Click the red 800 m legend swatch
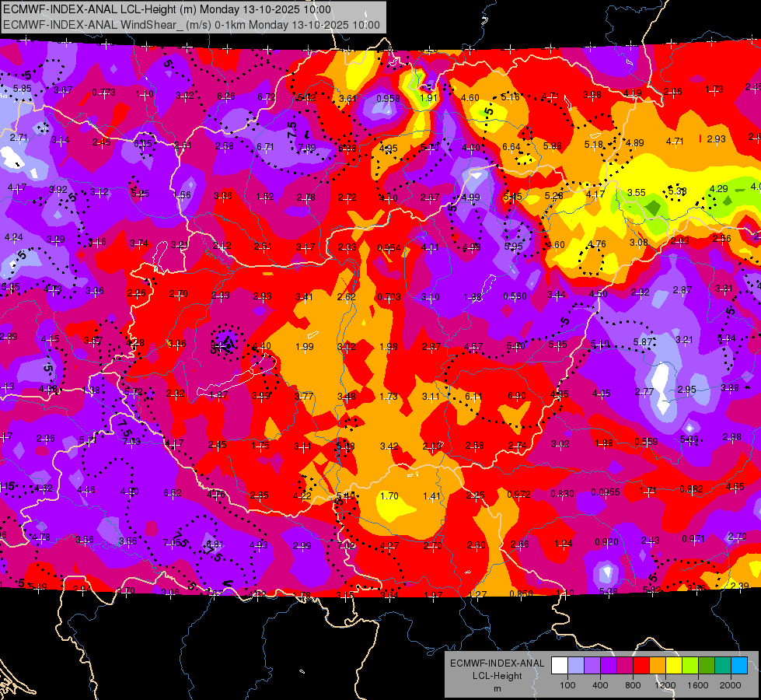Image resolution: width=761 pixels, height=700 pixels. click(641, 666)
